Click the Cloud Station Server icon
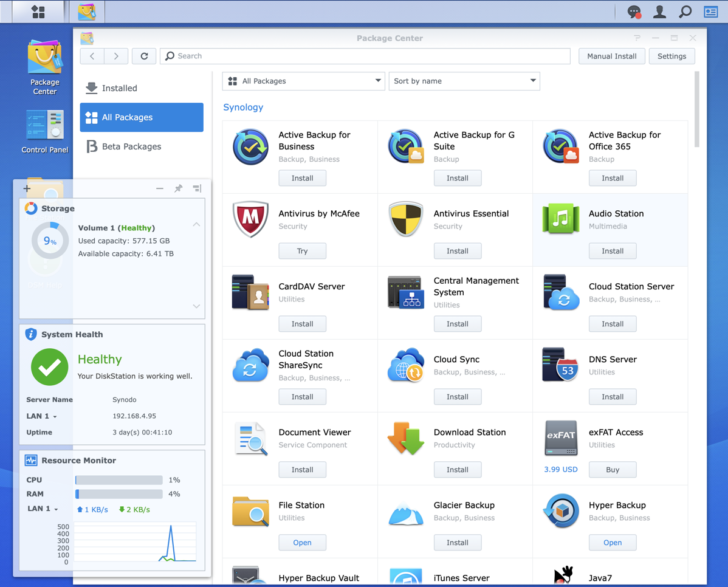The height and width of the screenshot is (587, 728). [561, 292]
